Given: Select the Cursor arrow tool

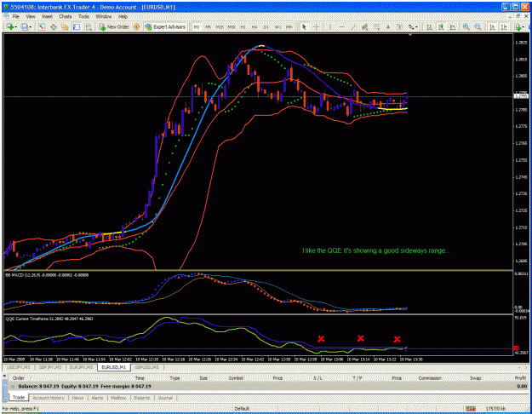Looking at the screenshot, I should (304, 26).
